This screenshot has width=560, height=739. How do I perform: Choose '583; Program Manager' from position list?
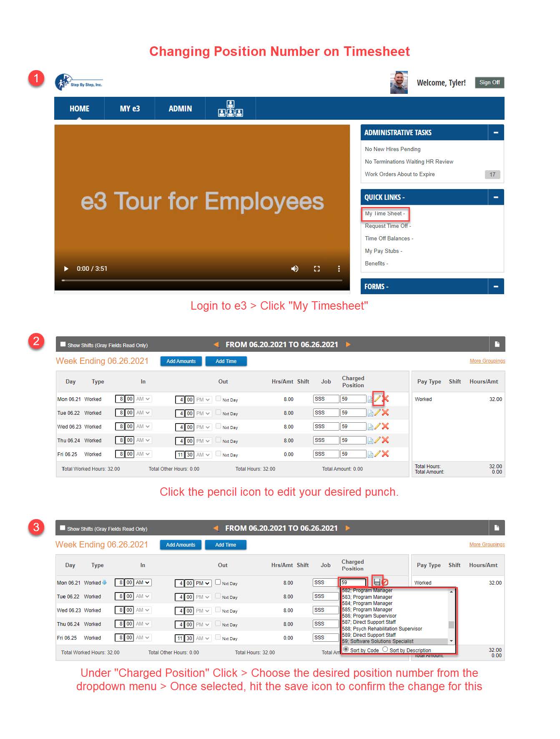(367, 597)
